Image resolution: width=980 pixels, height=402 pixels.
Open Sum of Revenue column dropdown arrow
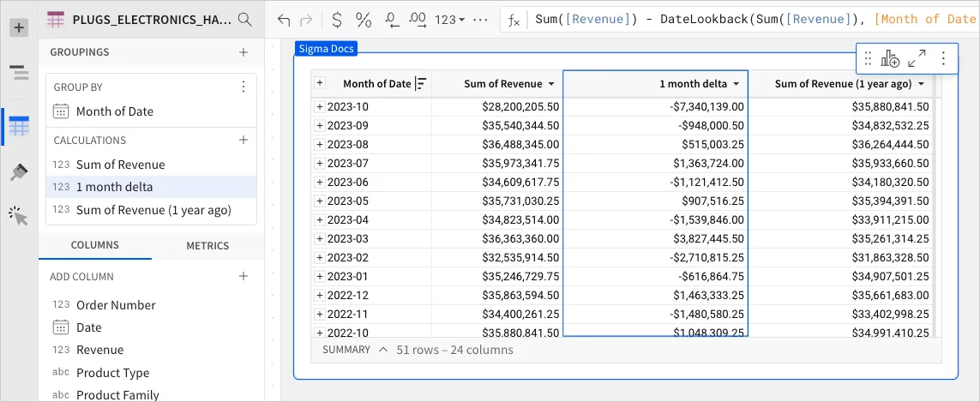point(551,84)
